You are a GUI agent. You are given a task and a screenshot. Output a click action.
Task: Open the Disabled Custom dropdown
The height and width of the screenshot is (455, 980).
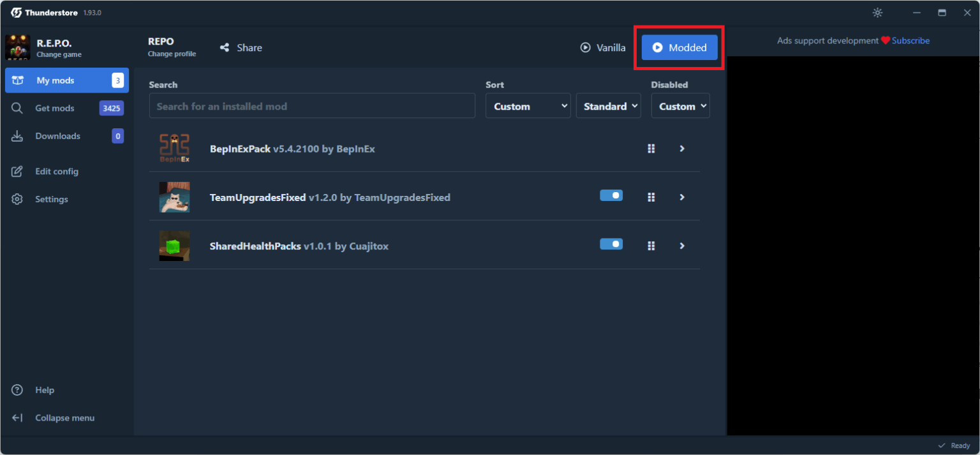tap(680, 106)
